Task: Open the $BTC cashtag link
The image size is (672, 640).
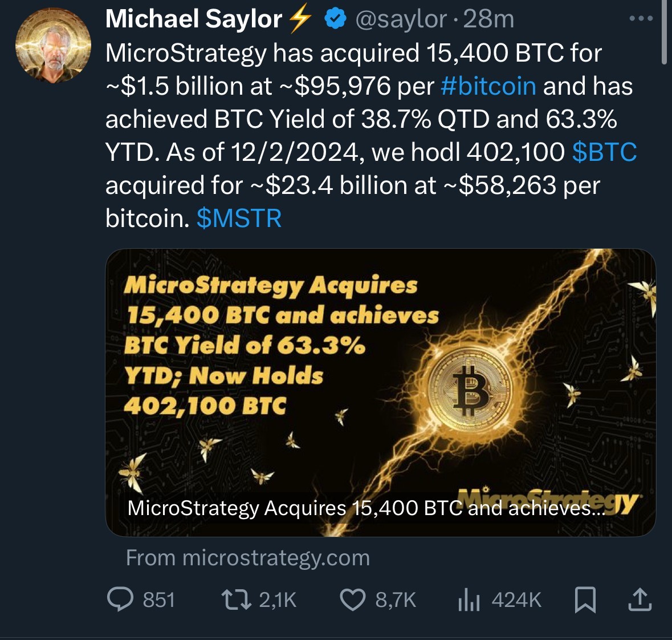Action: (x=604, y=152)
